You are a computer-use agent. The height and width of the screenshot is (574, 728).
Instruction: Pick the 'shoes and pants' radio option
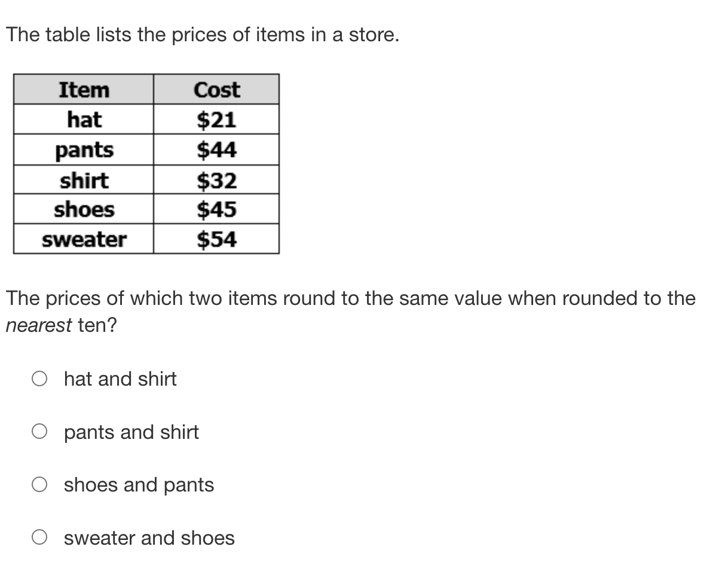(x=39, y=485)
